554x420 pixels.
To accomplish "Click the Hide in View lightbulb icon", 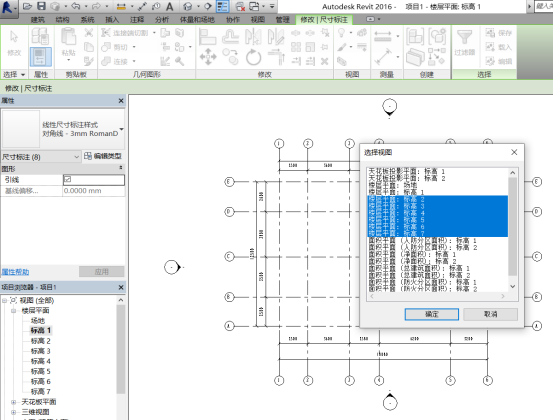I will [x=341, y=33].
